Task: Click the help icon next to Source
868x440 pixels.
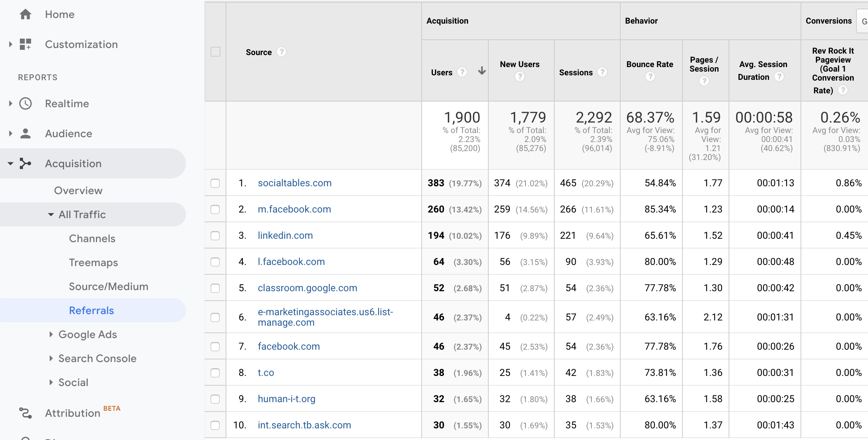Action: (281, 52)
